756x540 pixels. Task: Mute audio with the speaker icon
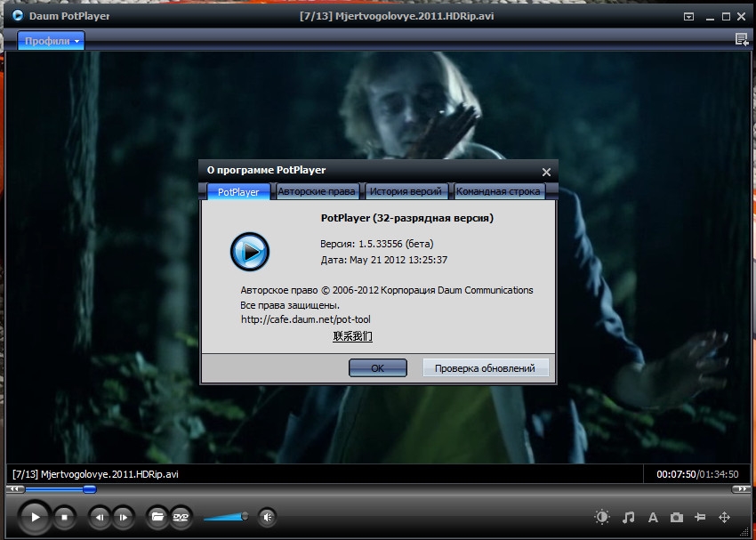click(x=267, y=516)
